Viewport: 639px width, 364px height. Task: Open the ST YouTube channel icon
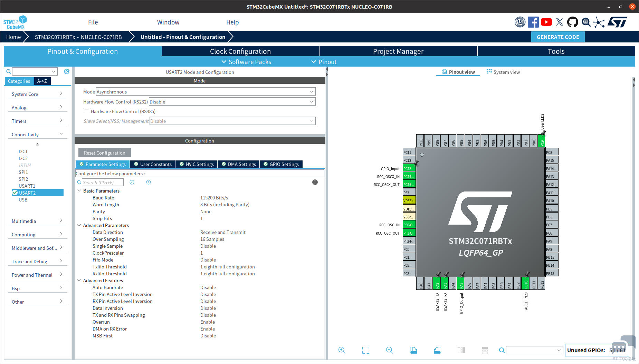click(x=546, y=22)
